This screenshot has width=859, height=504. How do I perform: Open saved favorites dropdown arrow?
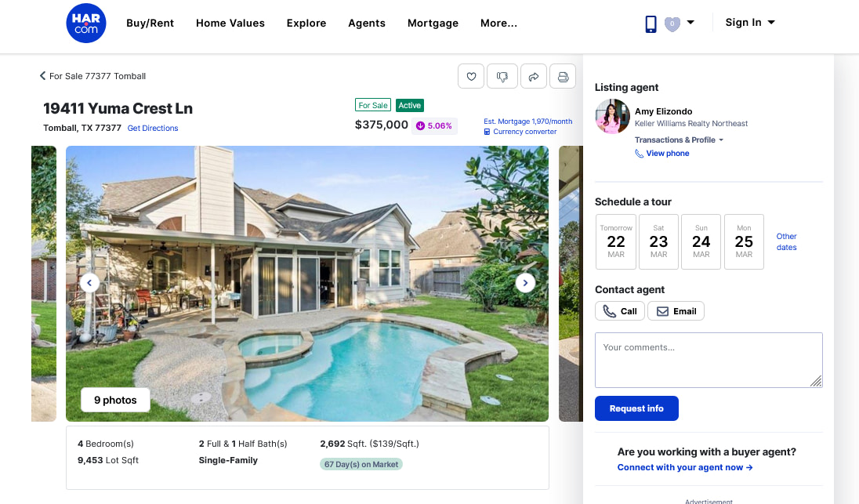[690, 23]
